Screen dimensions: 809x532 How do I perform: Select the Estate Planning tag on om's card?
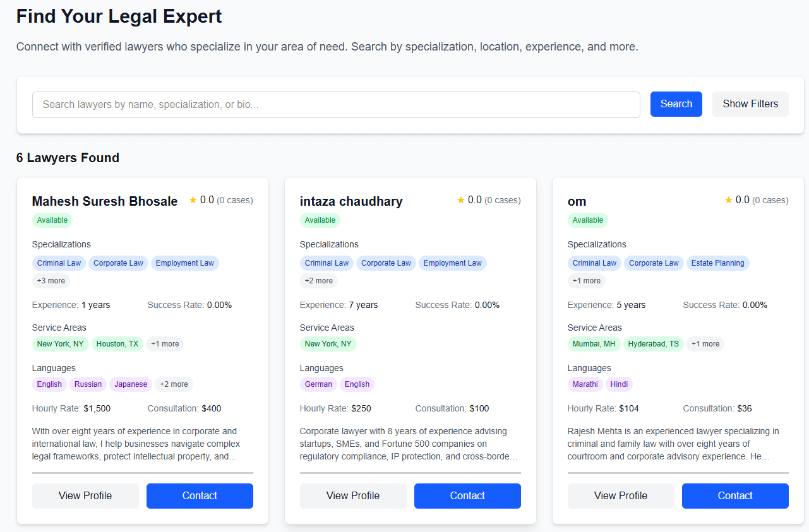coord(717,263)
